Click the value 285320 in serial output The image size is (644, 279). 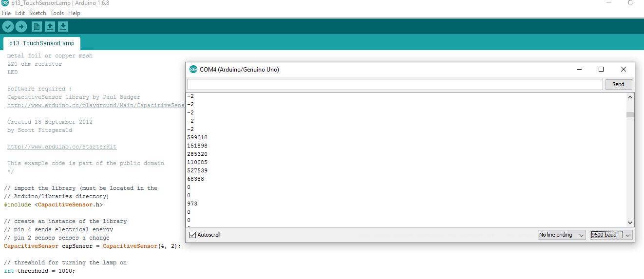197,154
